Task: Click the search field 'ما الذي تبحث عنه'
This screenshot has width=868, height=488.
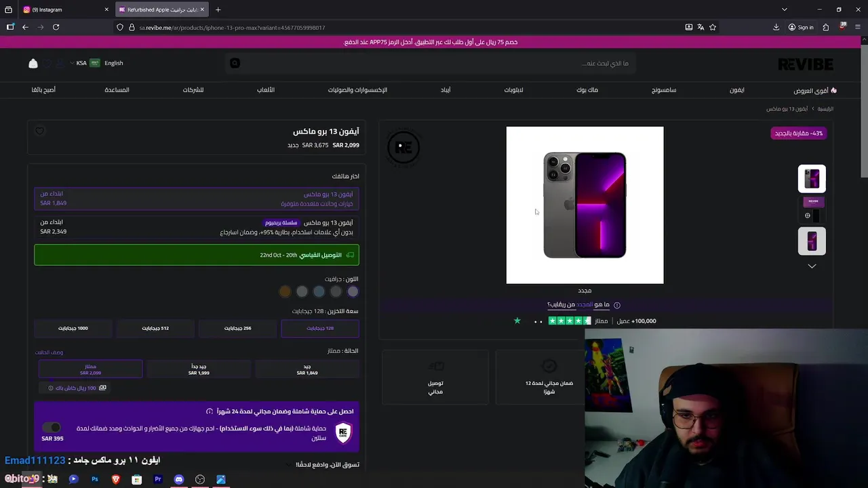Action: click(430, 63)
